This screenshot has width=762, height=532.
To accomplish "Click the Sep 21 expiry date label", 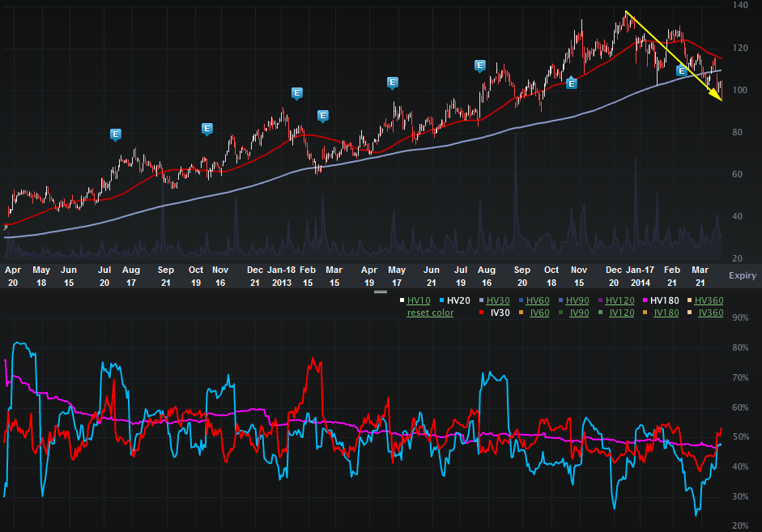I will pyautogui.click(x=166, y=276).
